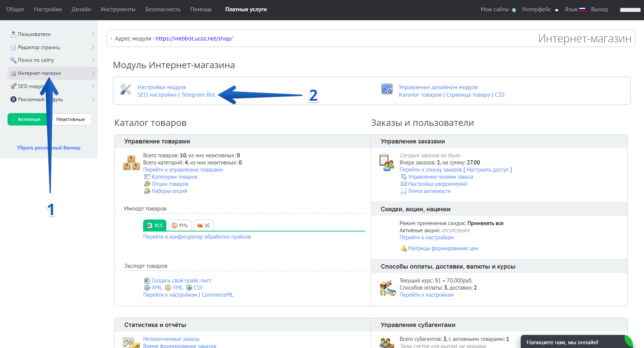Click the product boxes icon

click(131, 163)
